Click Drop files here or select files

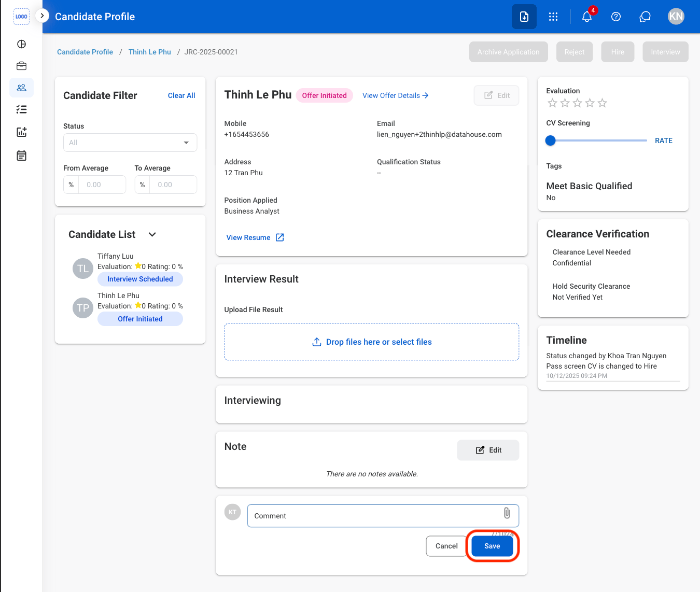[372, 342]
